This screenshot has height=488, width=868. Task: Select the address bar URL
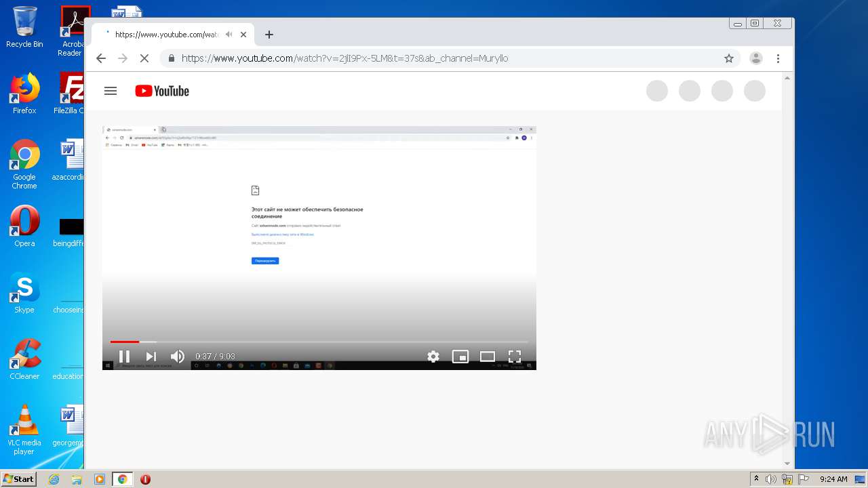[344, 58]
